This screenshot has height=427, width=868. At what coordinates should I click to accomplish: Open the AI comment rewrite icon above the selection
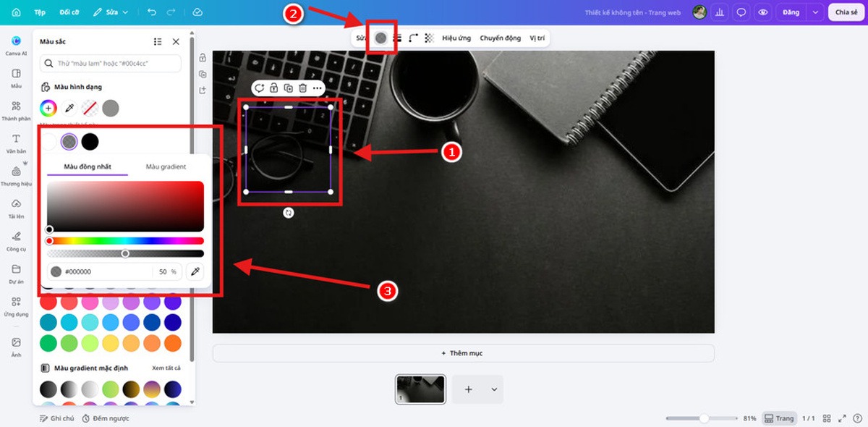click(x=259, y=88)
